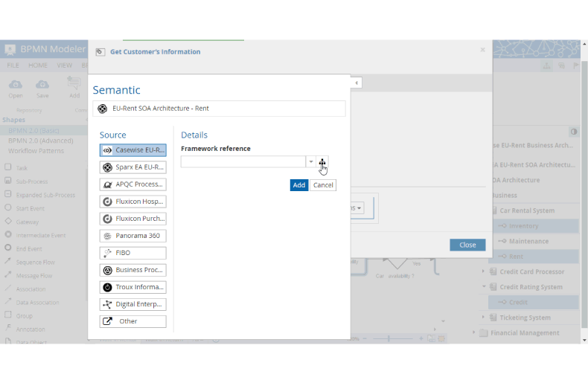The width and height of the screenshot is (588, 383).
Task: Expand Ticketing System tree node
Action: coord(484,318)
